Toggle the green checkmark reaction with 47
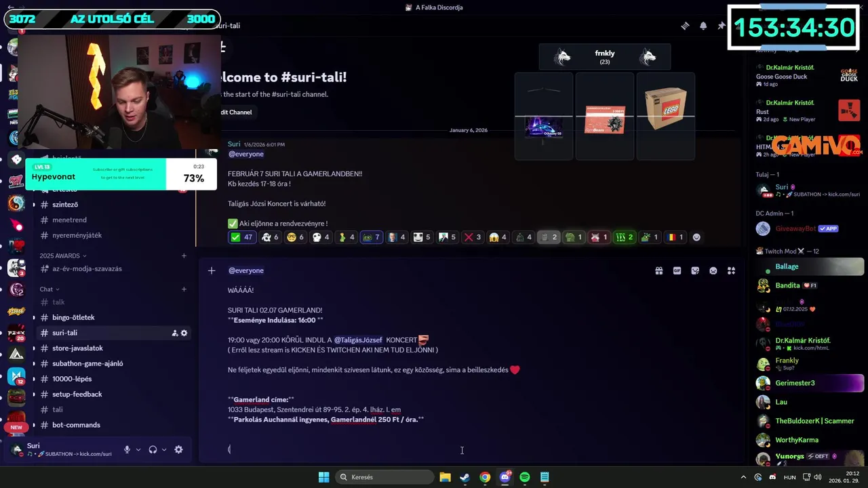Viewport: 868px width, 488px height. pyautogui.click(x=241, y=237)
